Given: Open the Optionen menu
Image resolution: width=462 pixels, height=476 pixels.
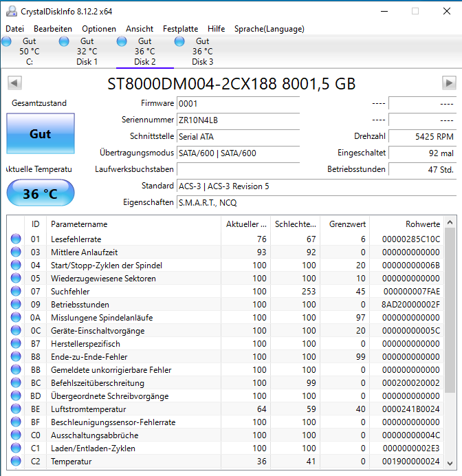Looking at the screenshot, I should [99, 29].
